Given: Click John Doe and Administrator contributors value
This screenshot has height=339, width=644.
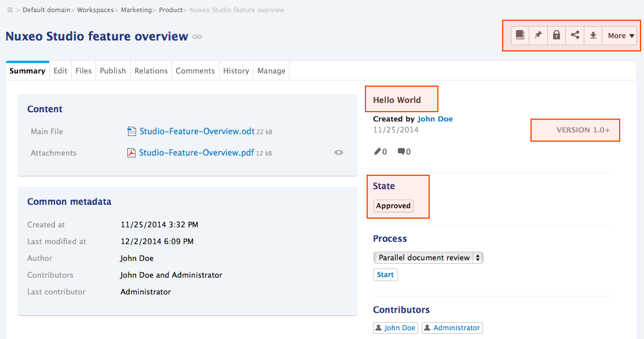Looking at the screenshot, I should tap(171, 275).
